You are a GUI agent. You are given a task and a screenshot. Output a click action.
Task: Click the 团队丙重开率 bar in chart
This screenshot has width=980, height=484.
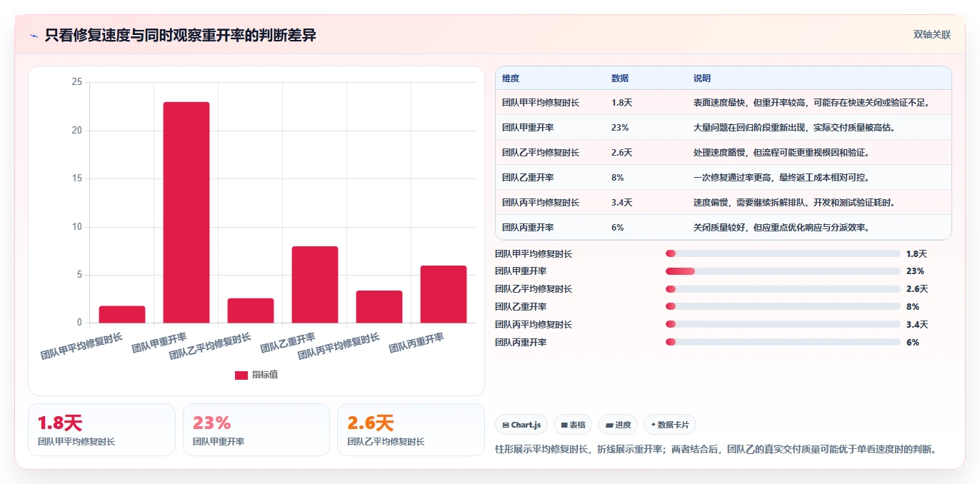click(x=444, y=294)
